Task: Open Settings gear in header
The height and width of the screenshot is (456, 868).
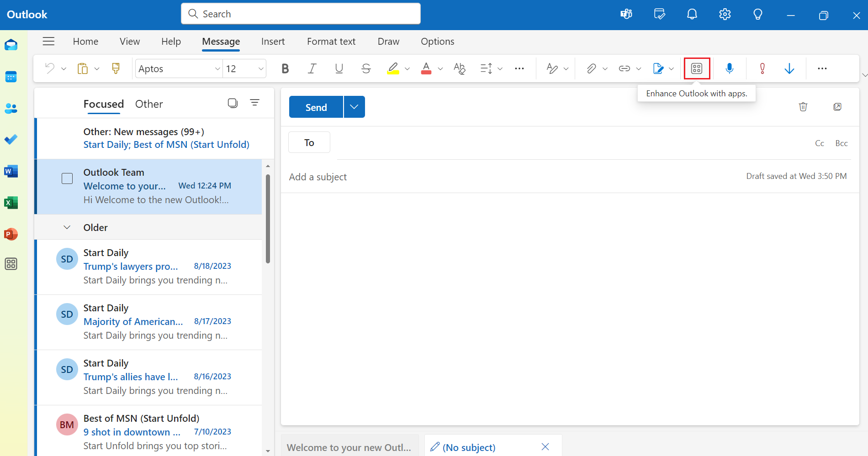Action: click(x=725, y=14)
